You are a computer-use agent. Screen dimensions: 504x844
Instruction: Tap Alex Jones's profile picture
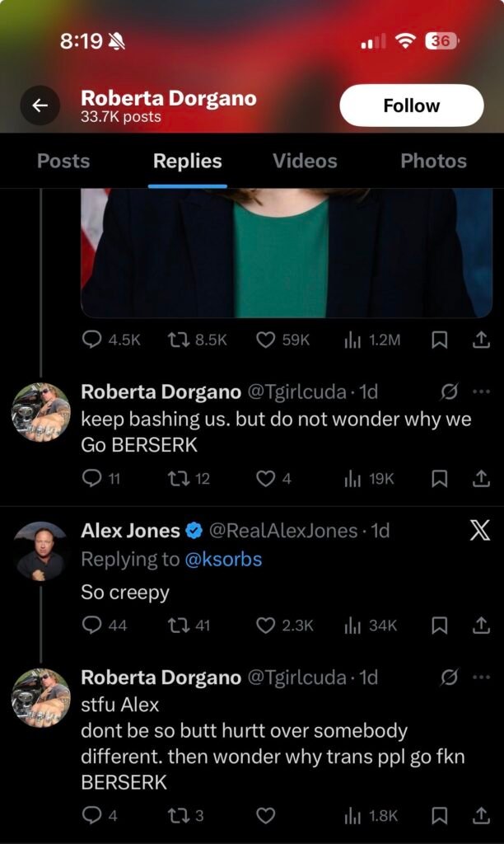[40, 551]
